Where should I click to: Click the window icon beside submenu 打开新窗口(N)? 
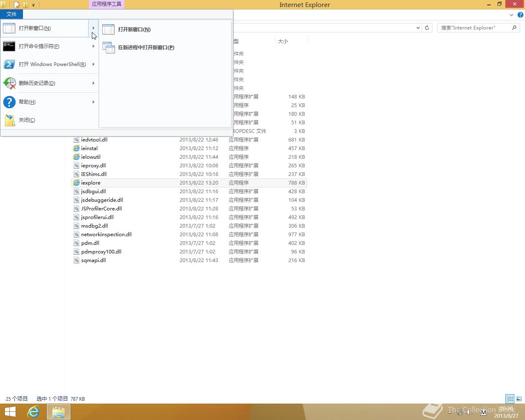(108, 30)
